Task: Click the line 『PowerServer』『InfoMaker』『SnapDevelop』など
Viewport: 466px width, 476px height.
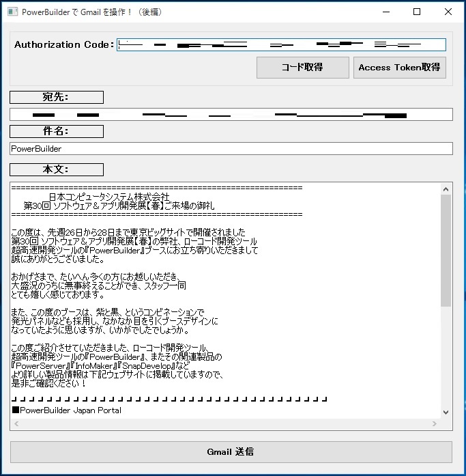Action: point(100,366)
